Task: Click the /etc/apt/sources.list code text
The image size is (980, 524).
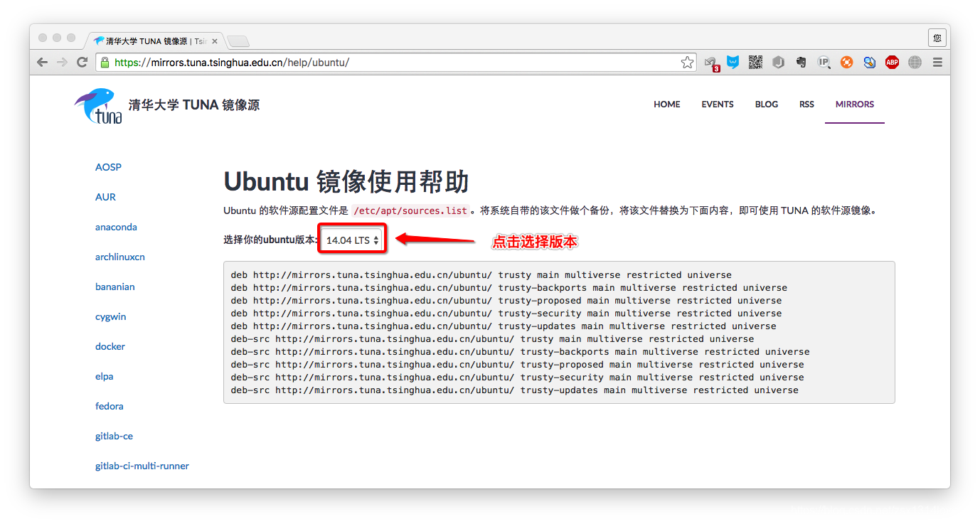Action: 410,210
